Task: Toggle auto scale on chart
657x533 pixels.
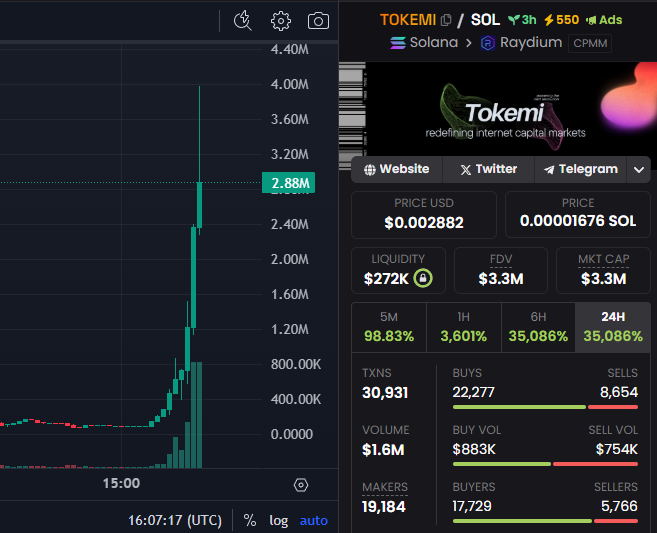Action: (x=314, y=520)
